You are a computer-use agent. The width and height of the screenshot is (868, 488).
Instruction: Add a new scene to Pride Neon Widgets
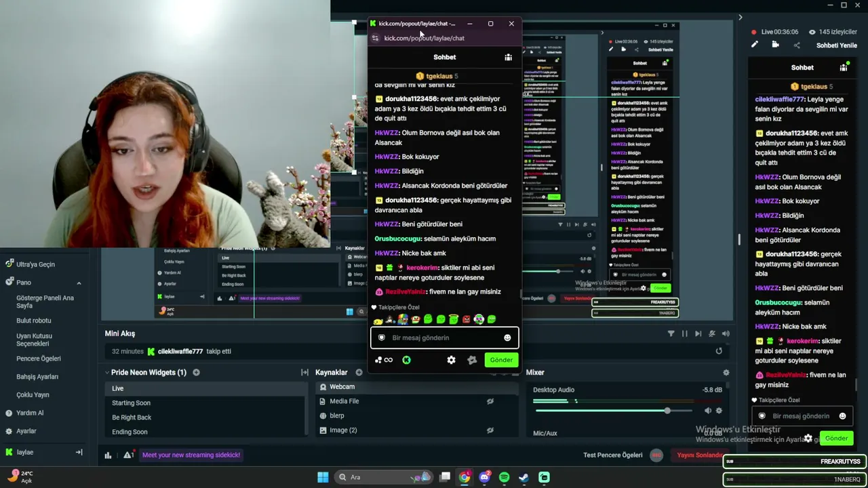tap(196, 372)
